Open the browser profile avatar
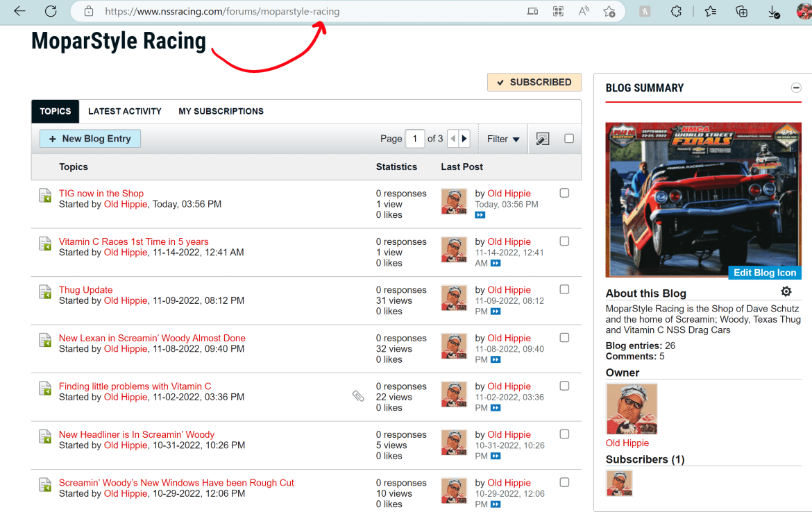Viewport: 812px width, 512px height. [804, 11]
